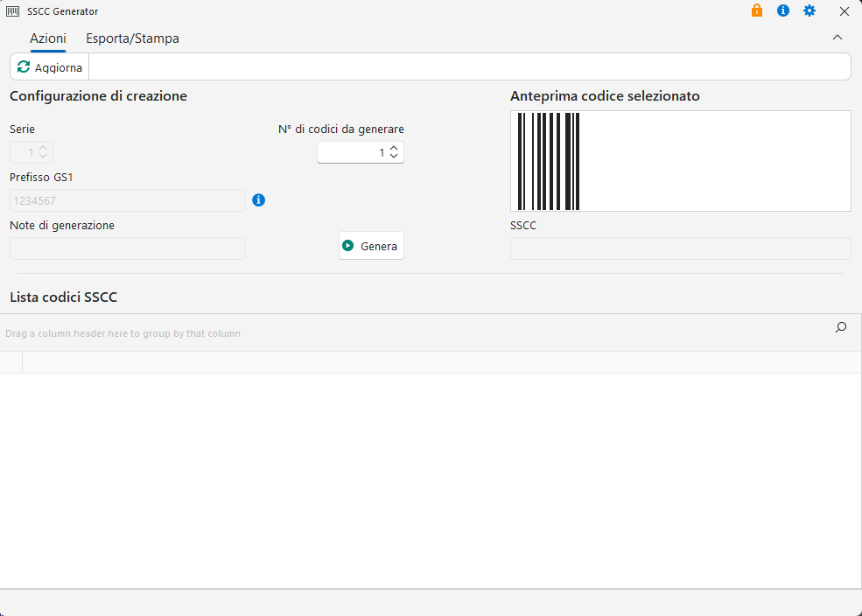
Task: Select the barcode preview image
Action: (x=680, y=161)
